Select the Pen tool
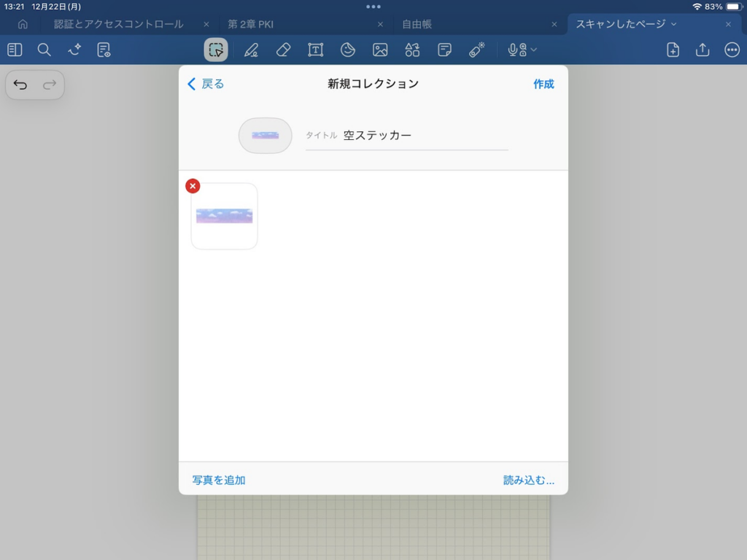The height and width of the screenshot is (560, 747). click(251, 50)
